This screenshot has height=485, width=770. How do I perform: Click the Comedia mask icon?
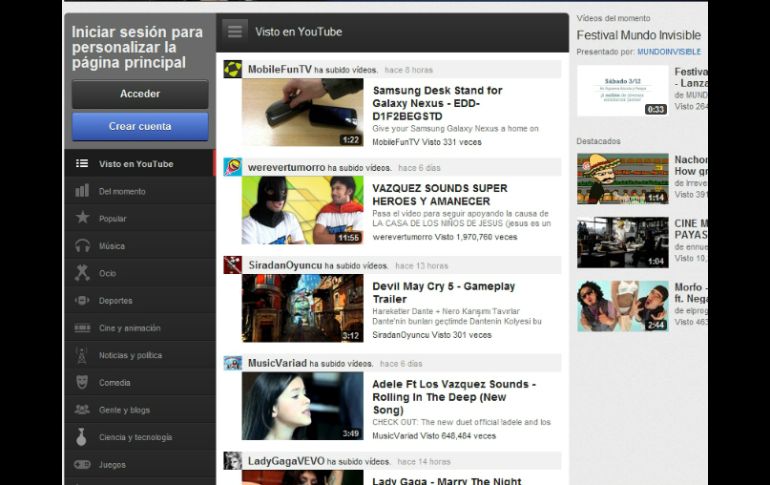point(82,383)
